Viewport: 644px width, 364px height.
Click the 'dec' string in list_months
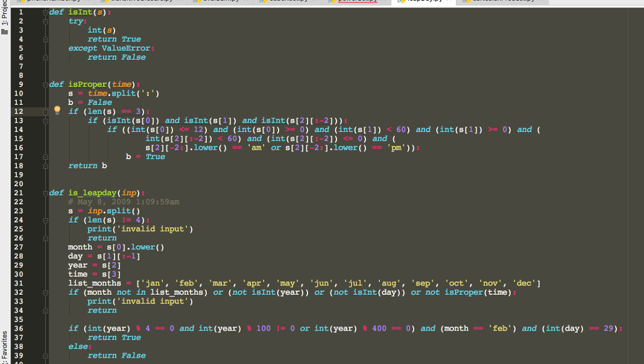(524, 283)
